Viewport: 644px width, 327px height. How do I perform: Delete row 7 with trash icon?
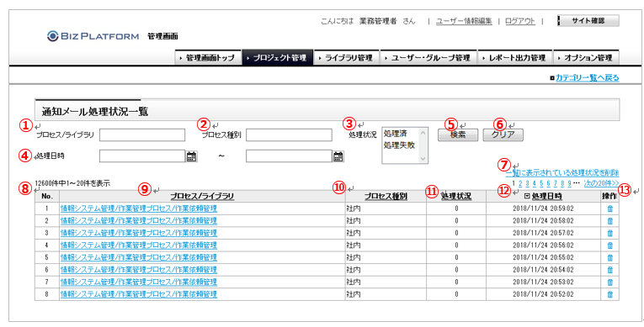pos(610,282)
